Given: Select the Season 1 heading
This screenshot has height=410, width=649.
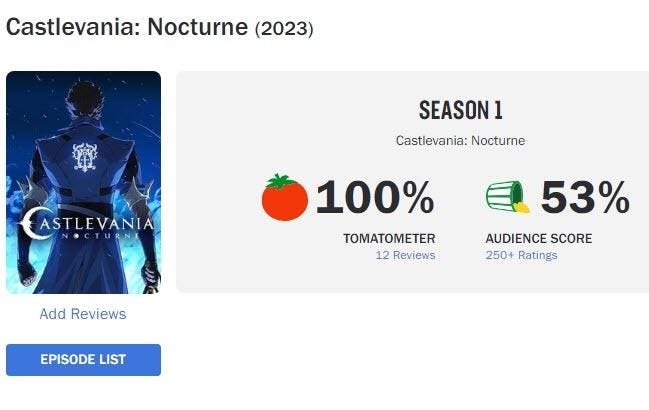Looking at the screenshot, I should 460,110.
